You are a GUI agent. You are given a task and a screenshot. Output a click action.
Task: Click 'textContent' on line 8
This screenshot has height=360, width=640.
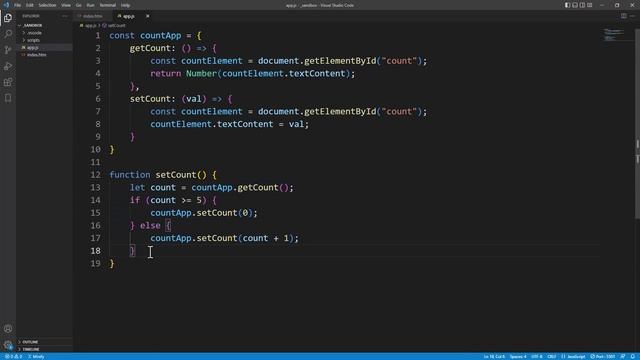(245, 124)
